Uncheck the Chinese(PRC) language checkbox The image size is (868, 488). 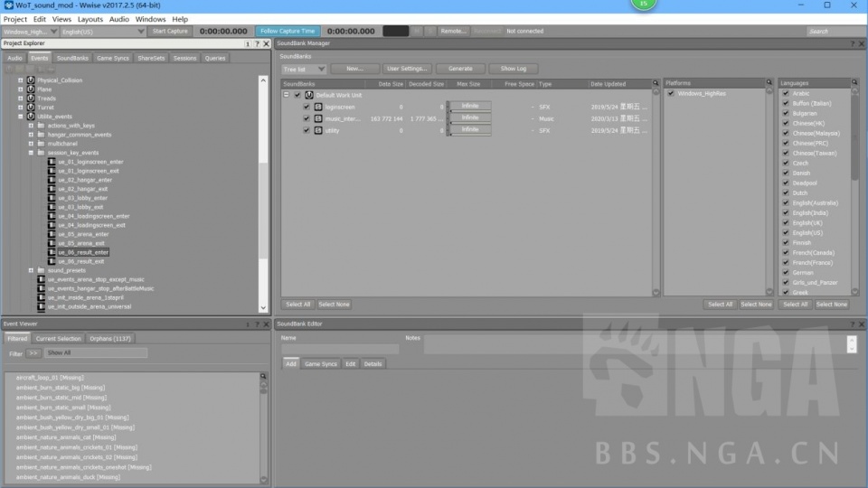[786, 144]
